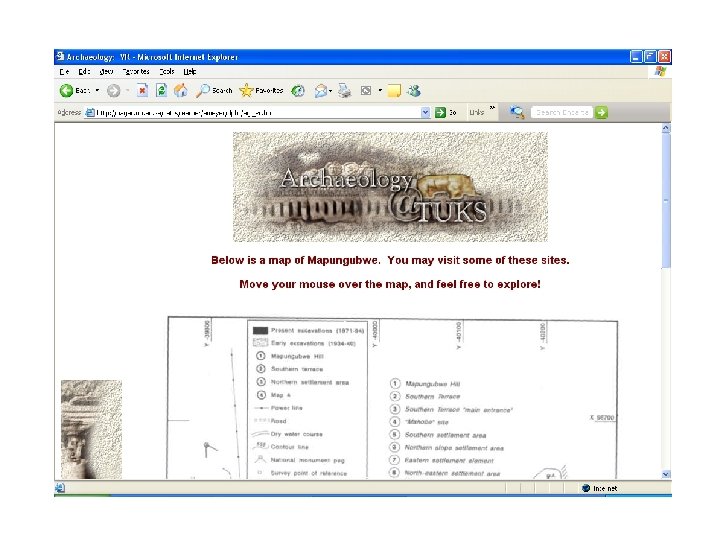
Task: Go back with the green Back arrow
Action: click(67, 90)
